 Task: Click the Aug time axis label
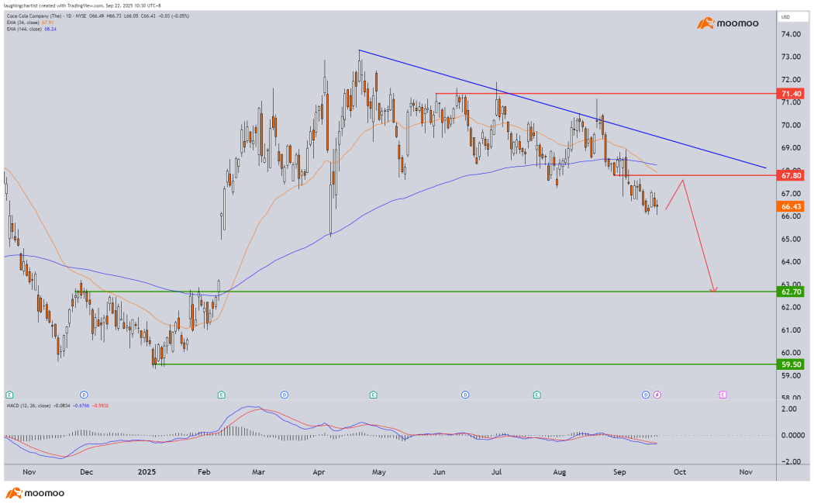coord(559,471)
